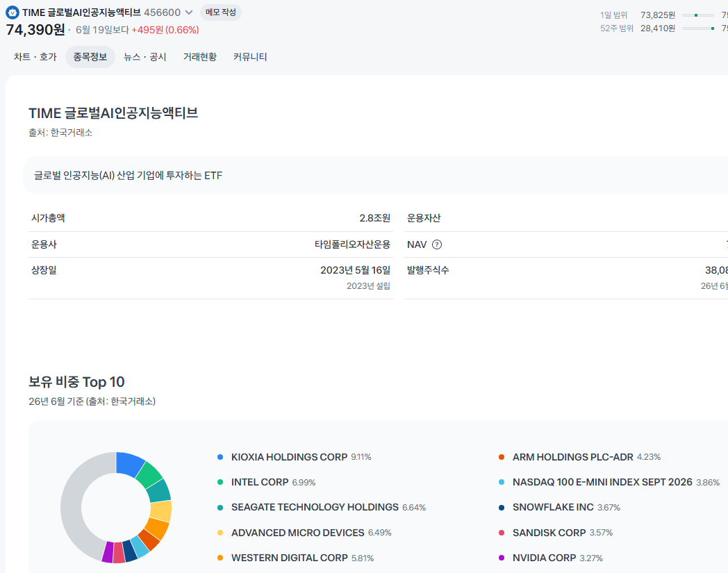Click SANDISK CORP holding name
The image size is (728, 573).
549,533
